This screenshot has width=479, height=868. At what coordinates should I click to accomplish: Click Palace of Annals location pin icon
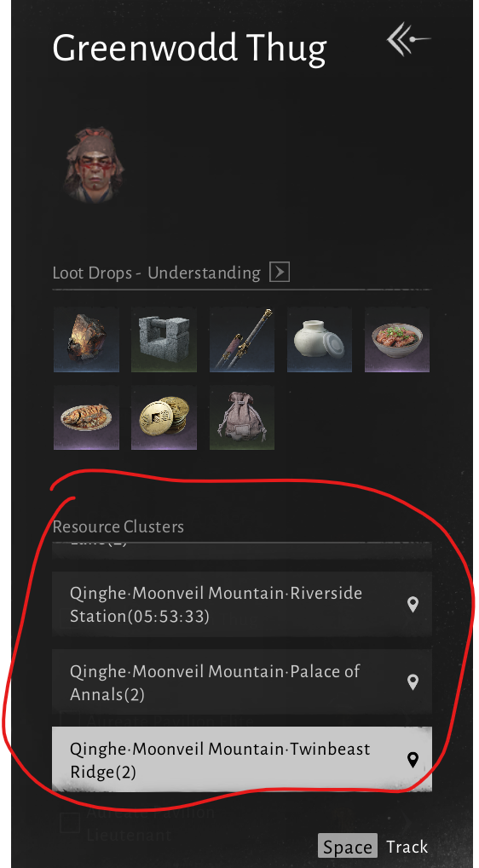tap(413, 682)
